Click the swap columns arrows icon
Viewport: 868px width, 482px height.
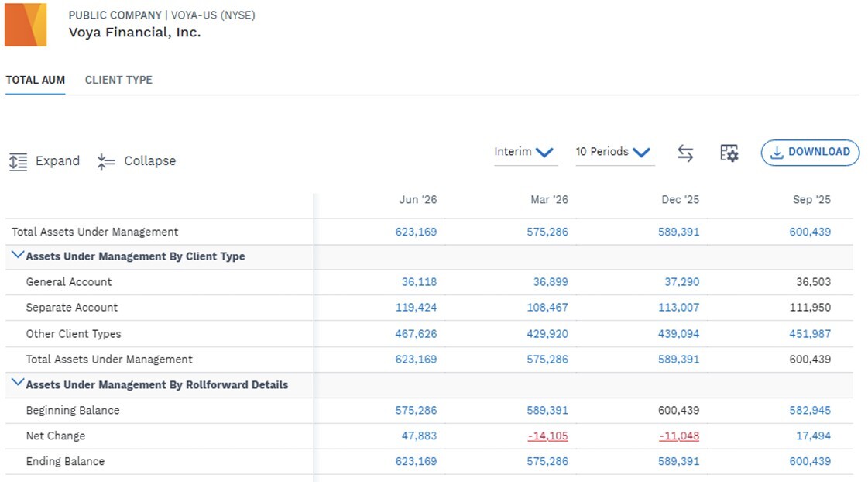coord(685,153)
